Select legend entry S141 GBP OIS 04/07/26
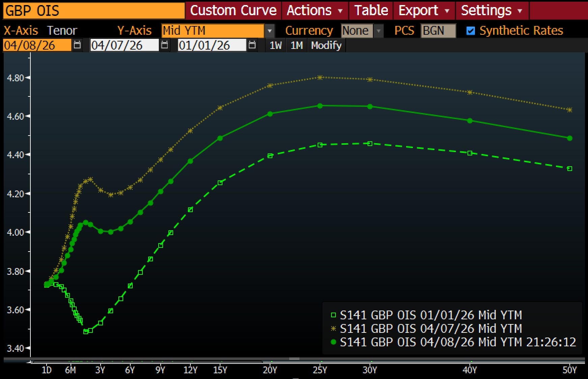The width and height of the screenshot is (588, 379). 426,328
